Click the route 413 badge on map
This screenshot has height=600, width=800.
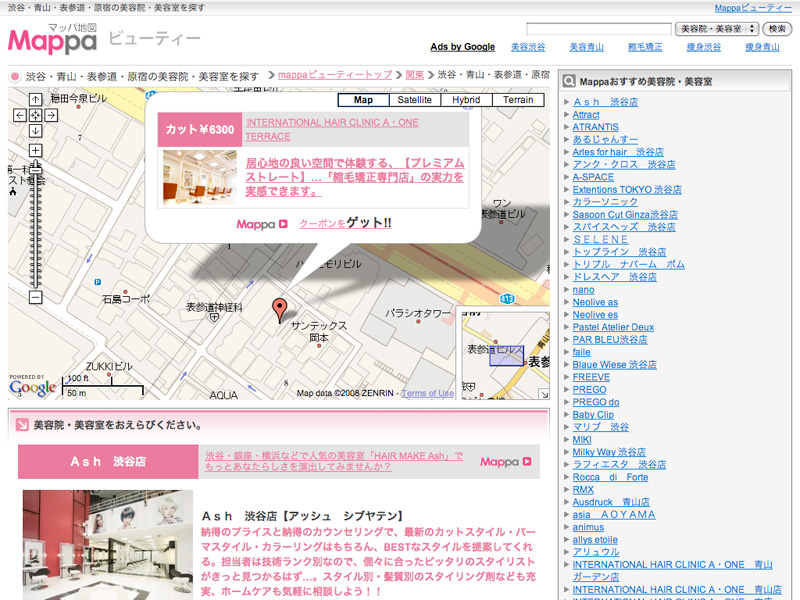(x=507, y=298)
